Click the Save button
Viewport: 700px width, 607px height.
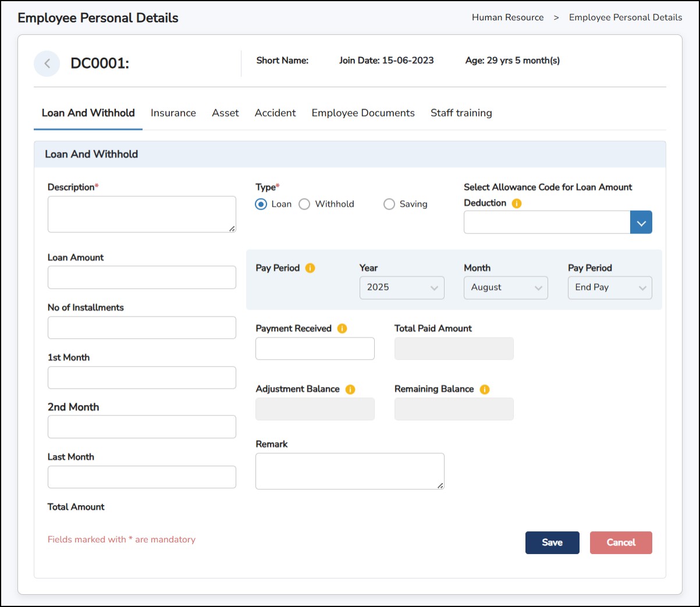point(552,542)
